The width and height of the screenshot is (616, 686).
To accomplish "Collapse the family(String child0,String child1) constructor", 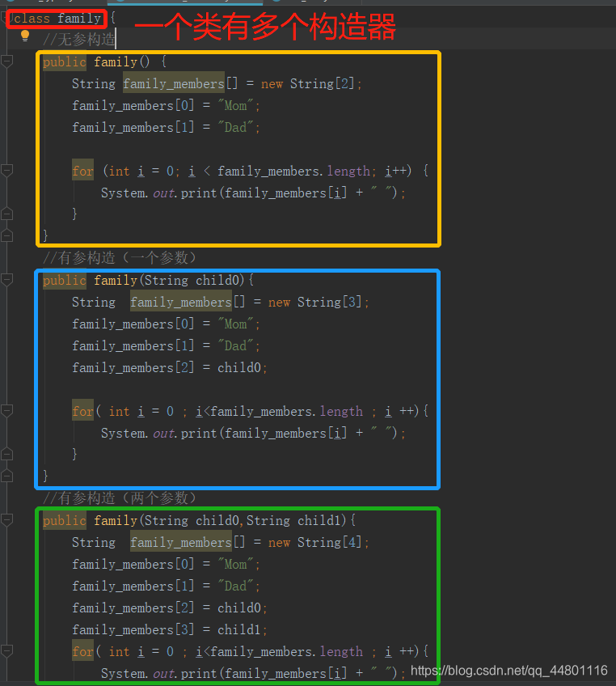I will [x=6, y=519].
